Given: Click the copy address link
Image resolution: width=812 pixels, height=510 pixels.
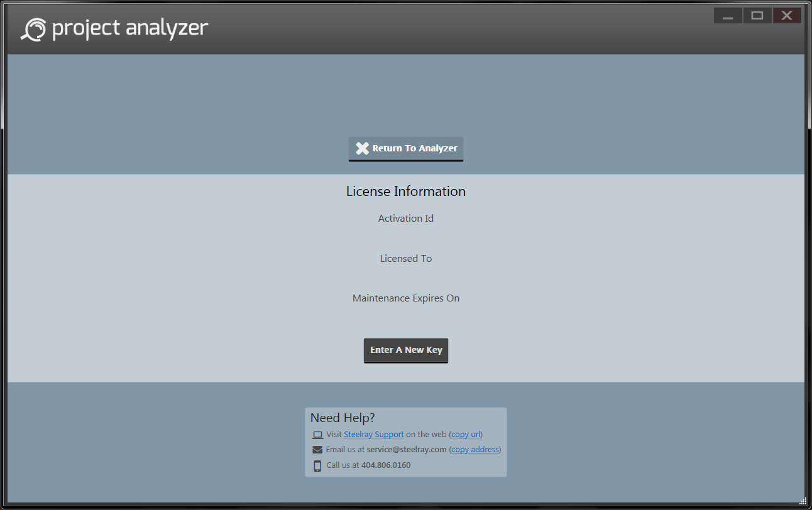Looking at the screenshot, I should click(x=475, y=450).
